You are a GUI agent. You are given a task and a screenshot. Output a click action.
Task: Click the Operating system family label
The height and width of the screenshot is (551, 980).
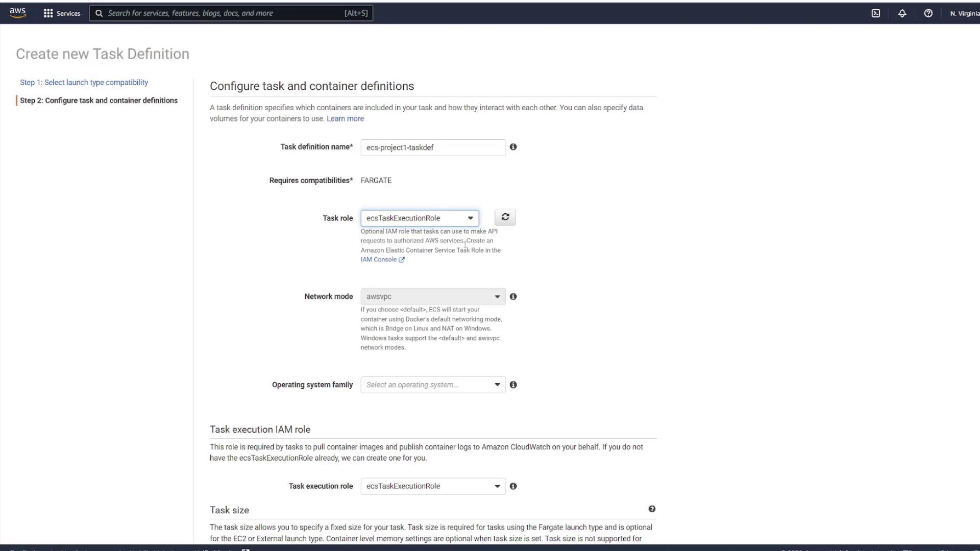(x=312, y=385)
